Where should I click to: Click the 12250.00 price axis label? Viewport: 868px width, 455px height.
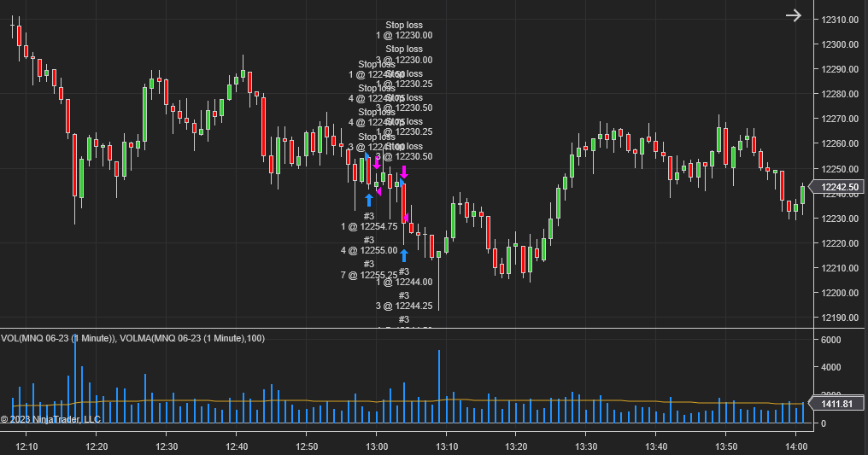(x=840, y=169)
